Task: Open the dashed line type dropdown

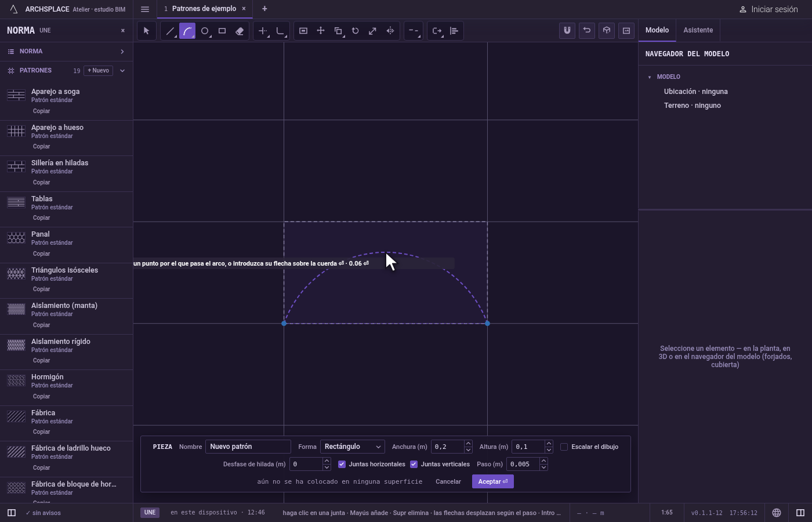Action: pos(414,31)
